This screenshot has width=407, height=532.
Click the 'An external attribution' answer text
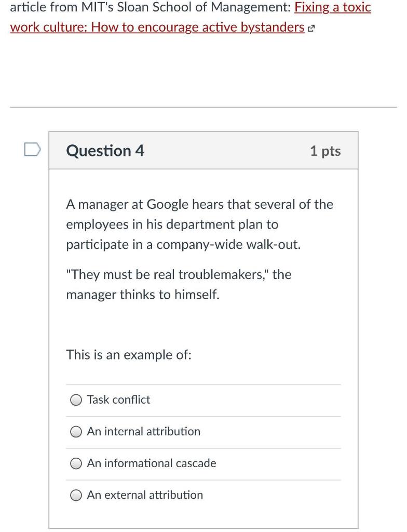tap(145, 495)
